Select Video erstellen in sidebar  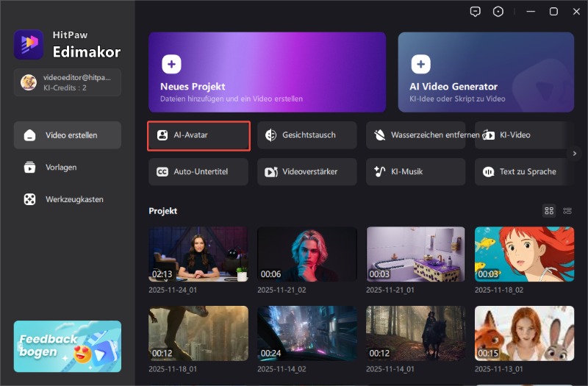click(68, 135)
